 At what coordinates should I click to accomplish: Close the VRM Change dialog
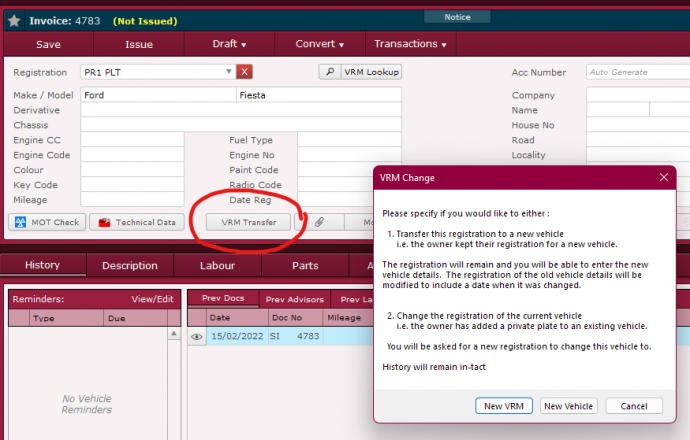[664, 177]
